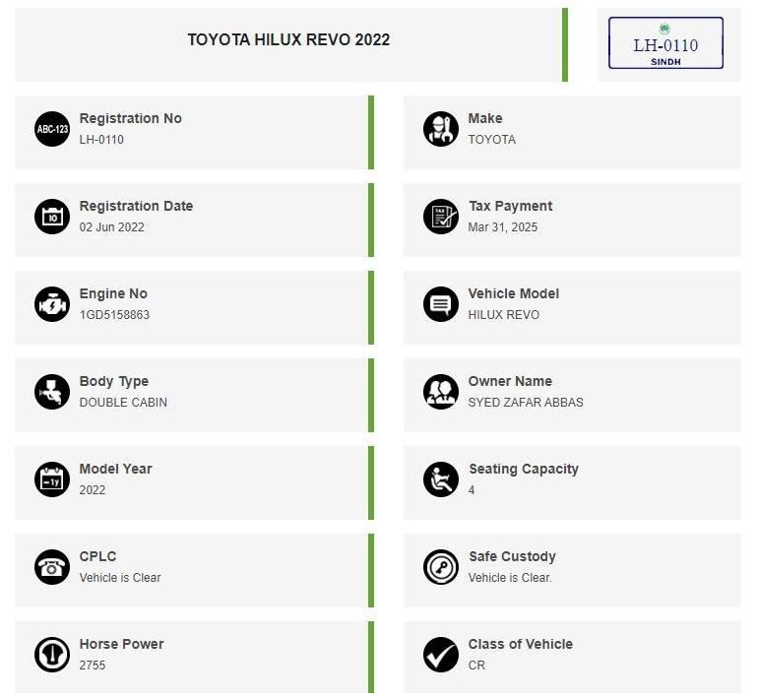Viewport: 758px width, 700px height.
Task: Click the telephone icon next to CPLC
Action: click(x=52, y=567)
